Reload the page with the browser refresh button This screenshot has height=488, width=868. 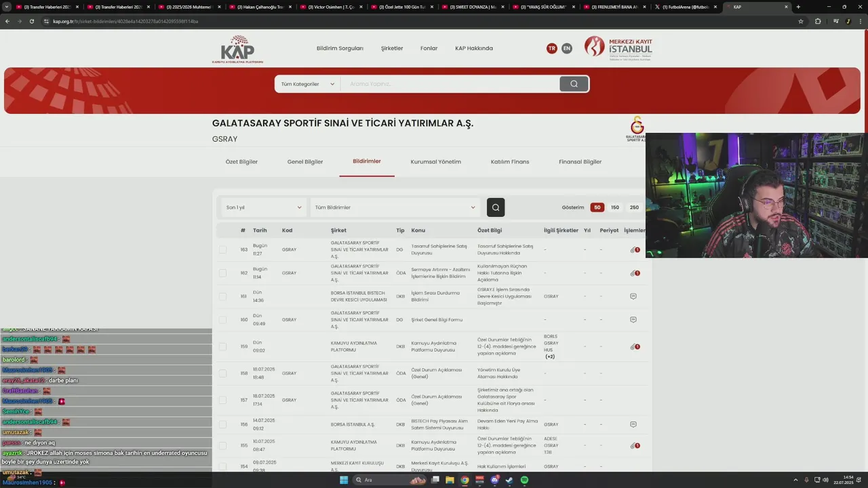click(31, 21)
